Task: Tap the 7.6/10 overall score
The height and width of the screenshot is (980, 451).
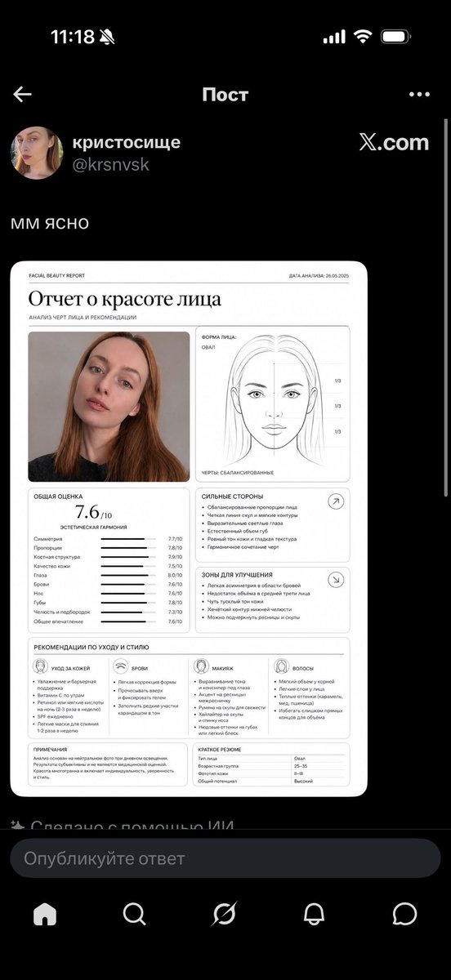Action: (92, 513)
